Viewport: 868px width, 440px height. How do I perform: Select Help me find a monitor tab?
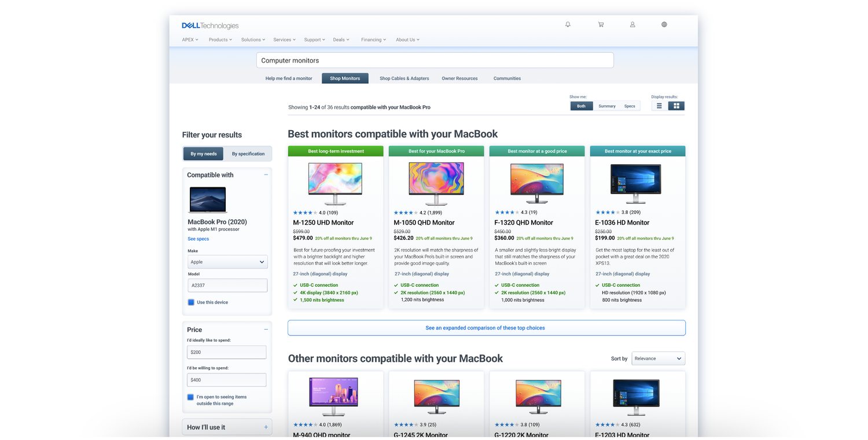pyautogui.click(x=289, y=79)
